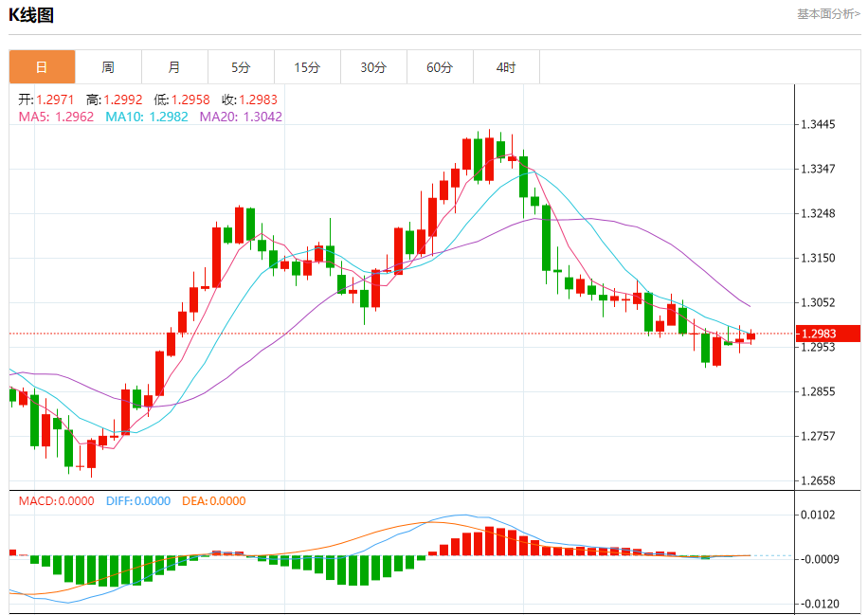Screen dimensions: 868x615
Task: Open the 基本面分析 link
Action: [x=828, y=14]
